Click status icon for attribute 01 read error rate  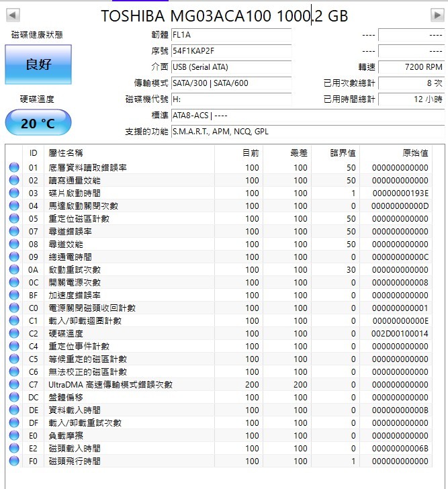pos(14,168)
